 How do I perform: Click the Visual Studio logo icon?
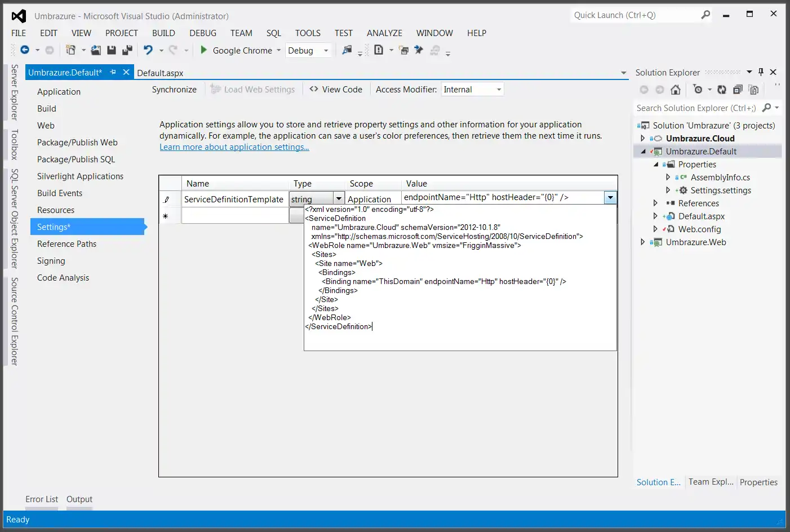(x=19, y=16)
